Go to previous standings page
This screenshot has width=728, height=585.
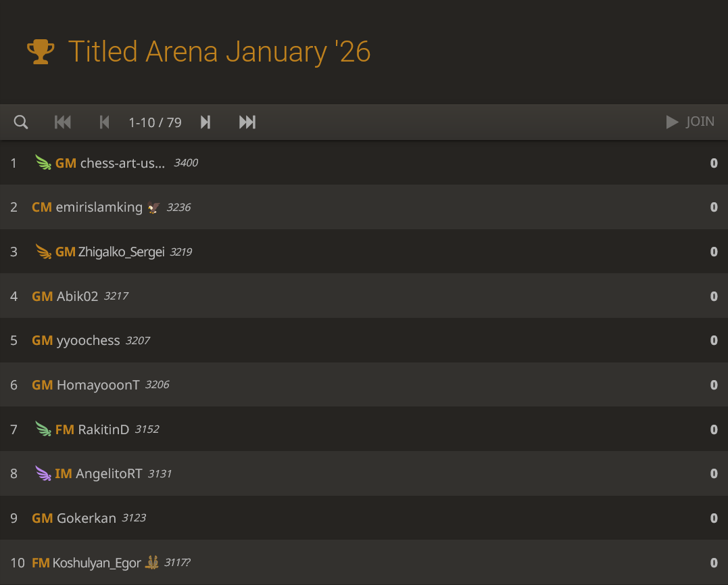coord(104,122)
